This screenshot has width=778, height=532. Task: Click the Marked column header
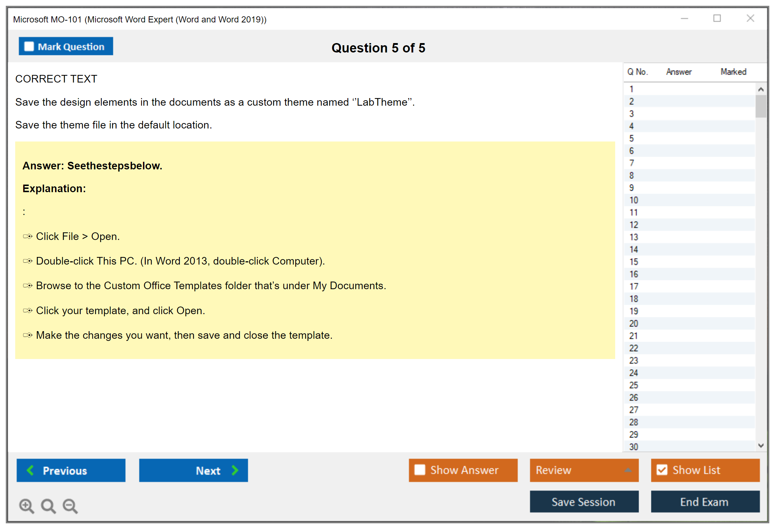[x=733, y=72]
